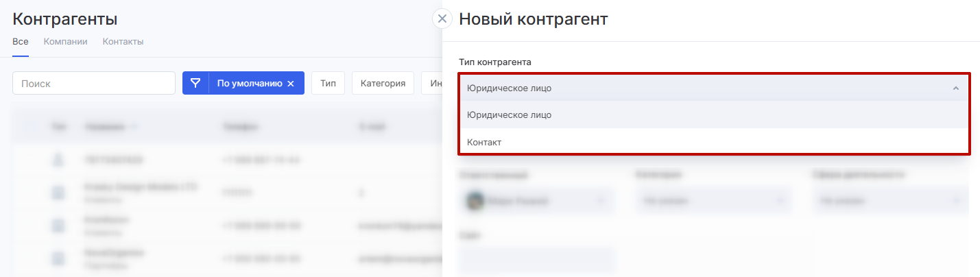Click the person icon in first table row
Image resolution: width=980 pixels, height=277 pixels.
click(59, 160)
